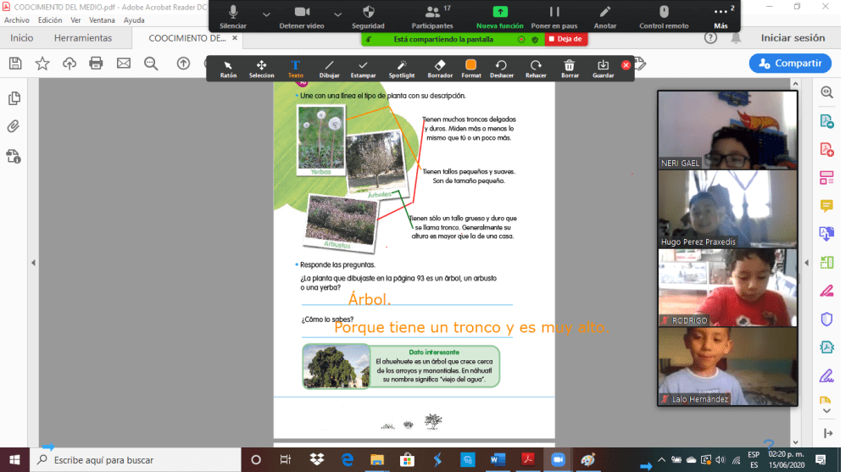Turn off camera with Detener video
868x472 pixels.
(302, 16)
